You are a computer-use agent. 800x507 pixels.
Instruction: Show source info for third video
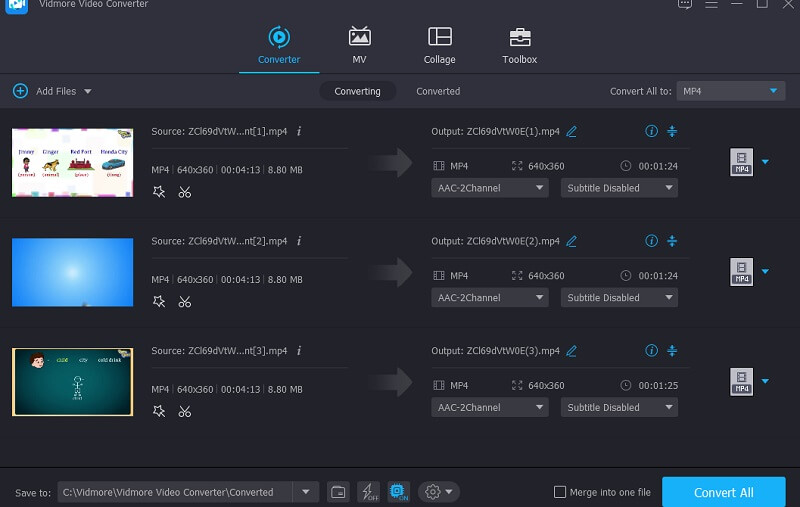pyautogui.click(x=299, y=351)
